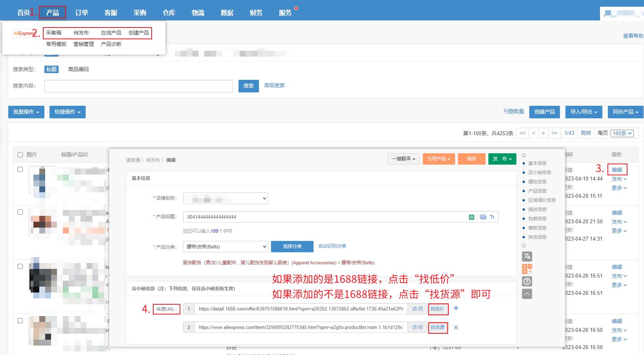
Task: Click the help question-mark icon
Action: tap(527, 281)
